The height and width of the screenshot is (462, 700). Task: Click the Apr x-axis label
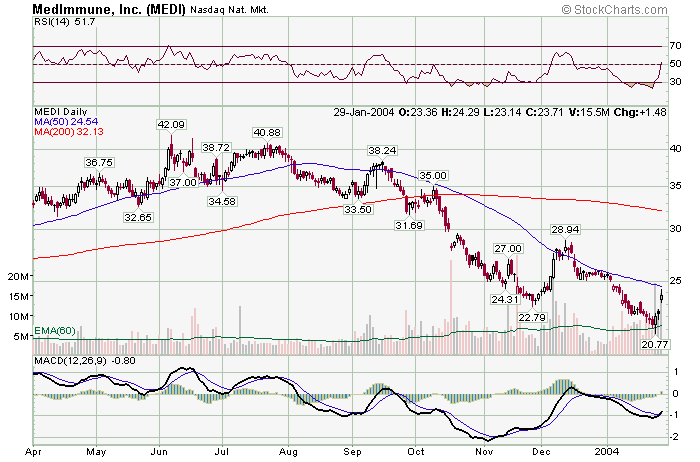click(33, 452)
